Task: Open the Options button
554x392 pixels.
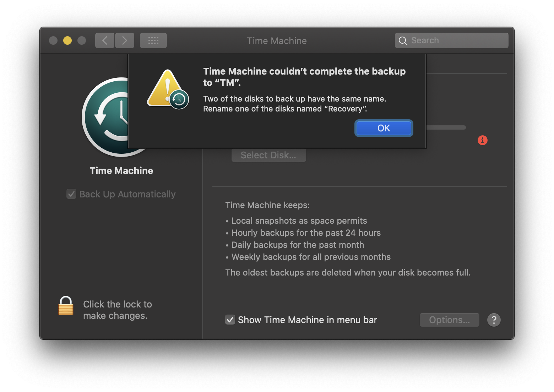Action: [x=449, y=320]
